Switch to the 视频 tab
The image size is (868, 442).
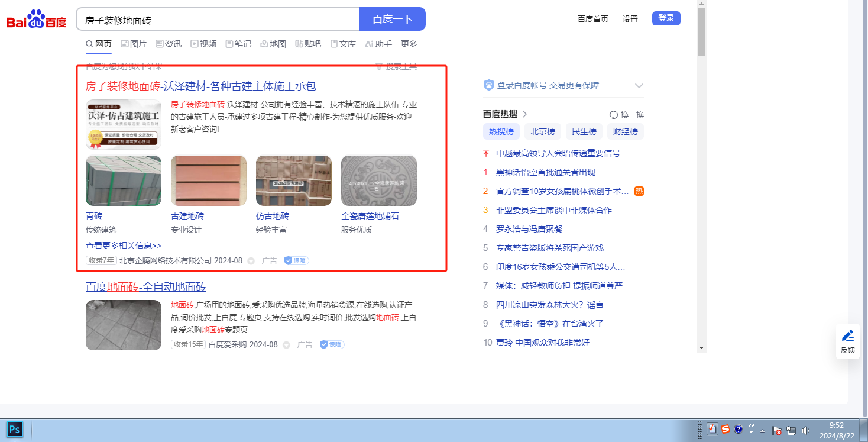[203, 44]
